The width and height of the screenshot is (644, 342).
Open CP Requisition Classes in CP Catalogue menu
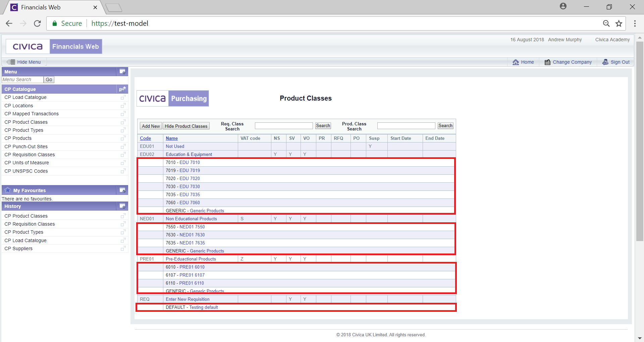click(x=30, y=155)
